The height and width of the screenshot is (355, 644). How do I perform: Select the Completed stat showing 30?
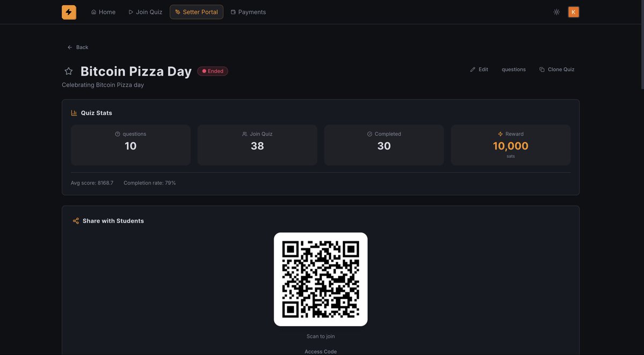click(x=384, y=145)
